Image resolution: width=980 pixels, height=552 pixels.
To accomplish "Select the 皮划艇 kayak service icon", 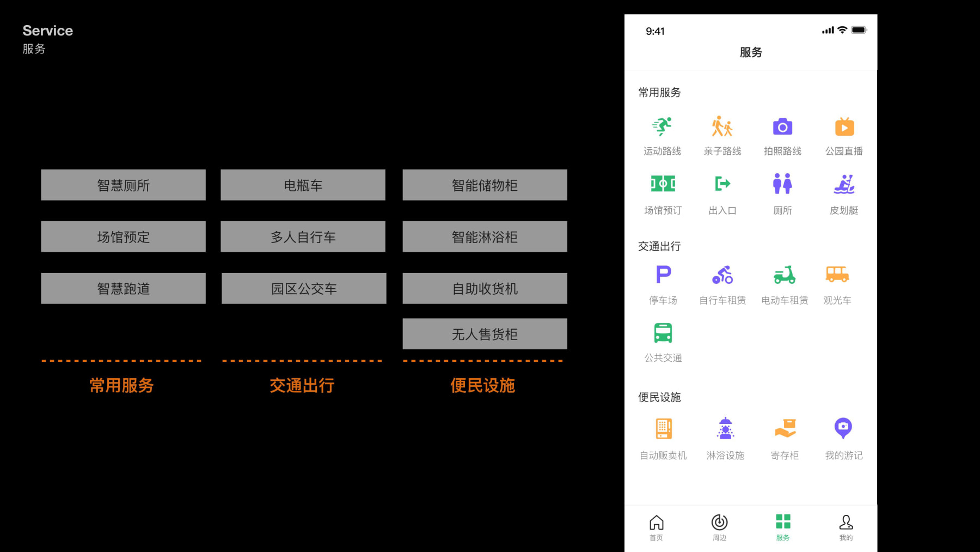I will [x=844, y=185].
